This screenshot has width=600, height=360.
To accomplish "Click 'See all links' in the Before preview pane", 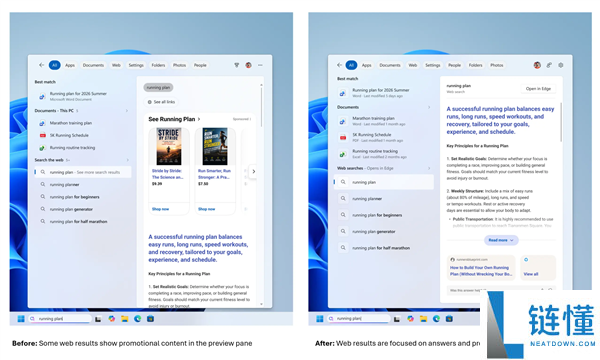I will point(161,102).
